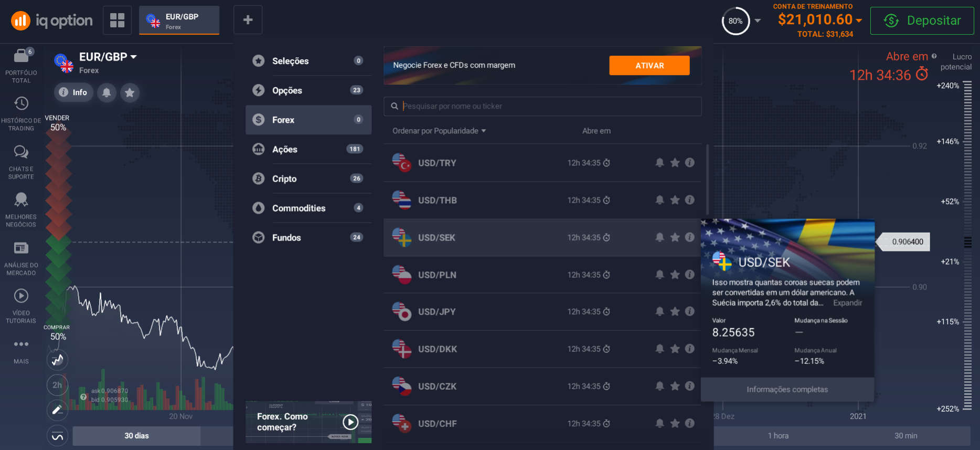Open Histórico de Trading in sidebar
Image resolution: width=980 pixels, height=450 pixels.
pyautogui.click(x=21, y=113)
